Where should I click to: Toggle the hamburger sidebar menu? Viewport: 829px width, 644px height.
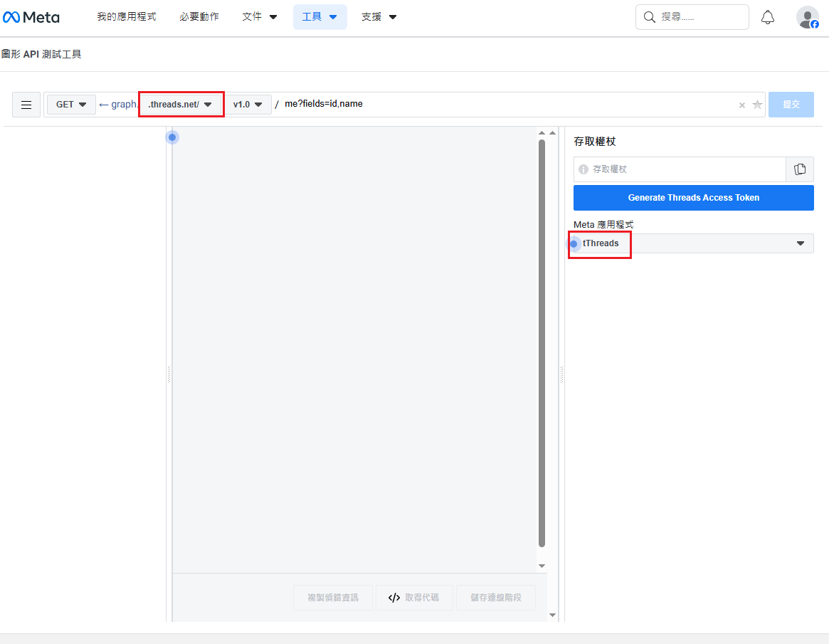pos(26,105)
